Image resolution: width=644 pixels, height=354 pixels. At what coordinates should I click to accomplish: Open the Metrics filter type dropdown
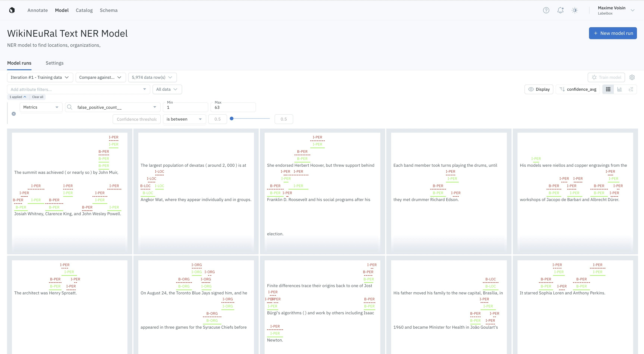click(41, 107)
